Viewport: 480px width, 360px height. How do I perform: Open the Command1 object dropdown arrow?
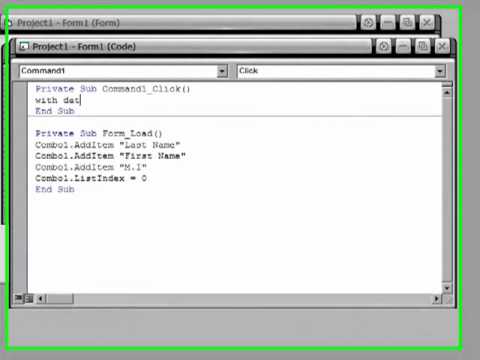pyautogui.click(x=222, y=71)
